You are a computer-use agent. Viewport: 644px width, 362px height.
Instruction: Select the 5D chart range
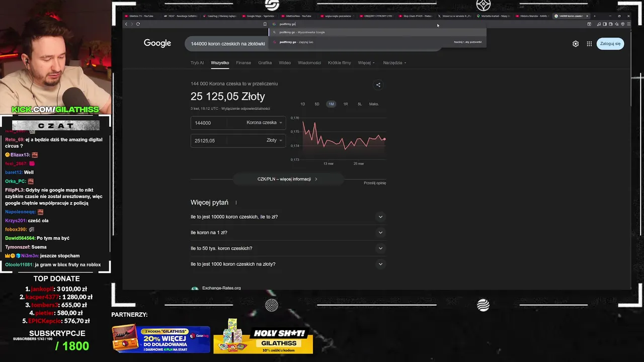pos(317,104)
